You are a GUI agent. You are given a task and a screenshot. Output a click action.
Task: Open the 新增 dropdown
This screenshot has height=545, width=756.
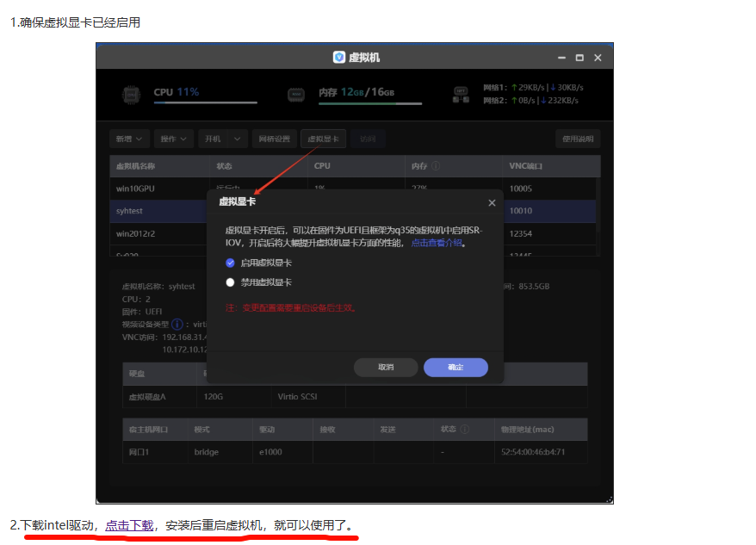129,139
